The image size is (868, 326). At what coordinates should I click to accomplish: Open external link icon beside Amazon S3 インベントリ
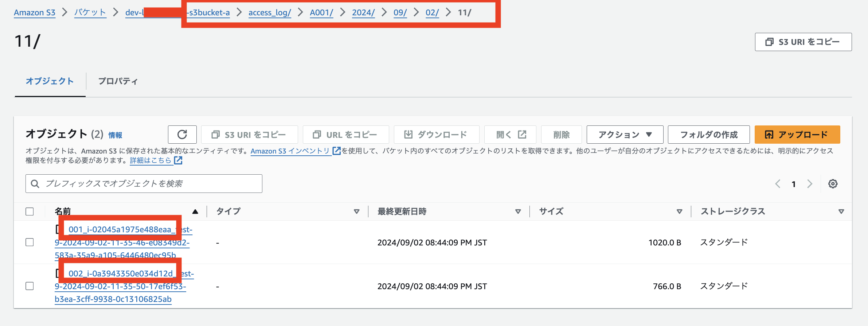pyautogui.click(x=337, y=151)
